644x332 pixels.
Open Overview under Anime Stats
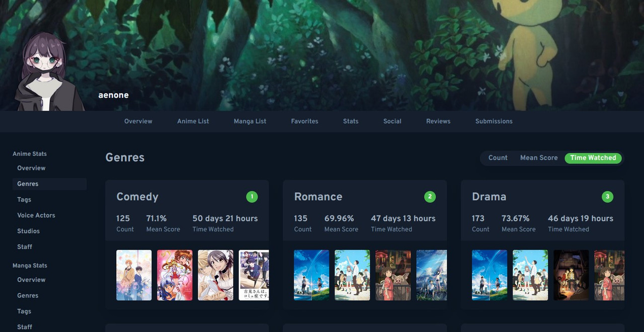pyautogui.click(x=49, y=168)
